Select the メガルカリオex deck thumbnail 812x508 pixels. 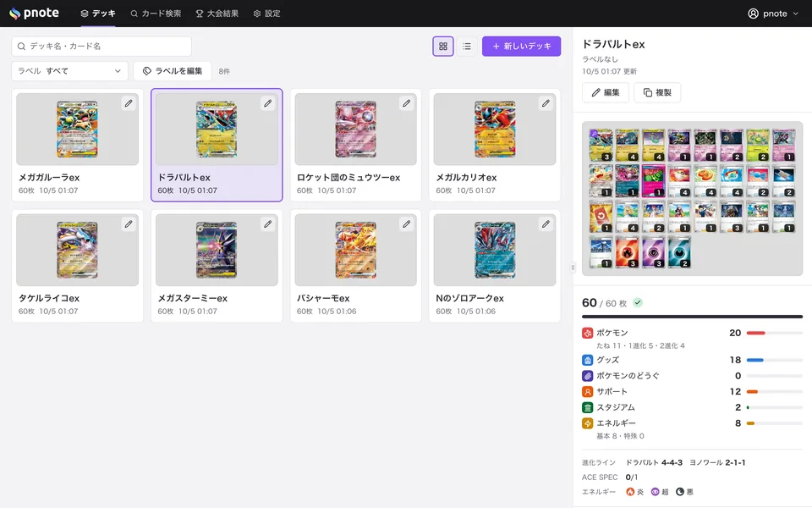pyautogui.click(x=495, y=129)
